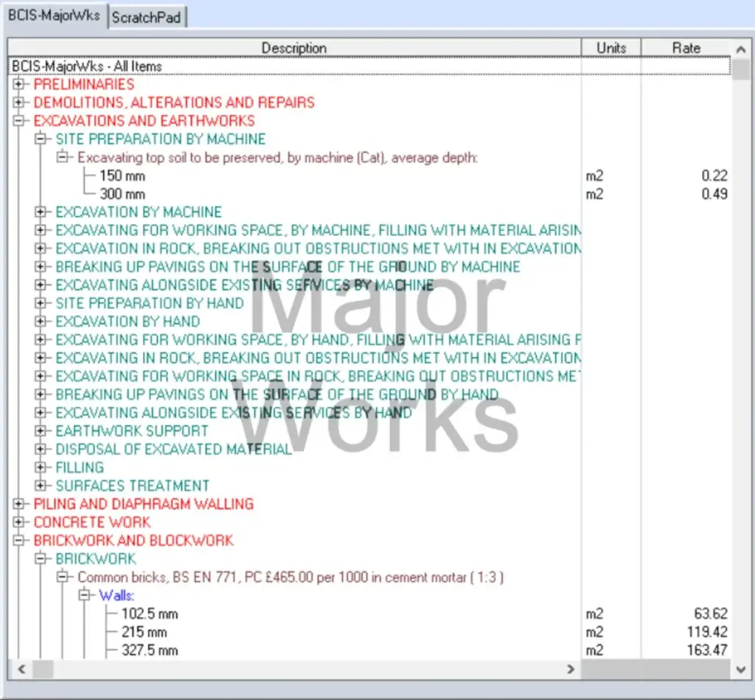Collapse the 'Walls:' node

tap(85, 595)
